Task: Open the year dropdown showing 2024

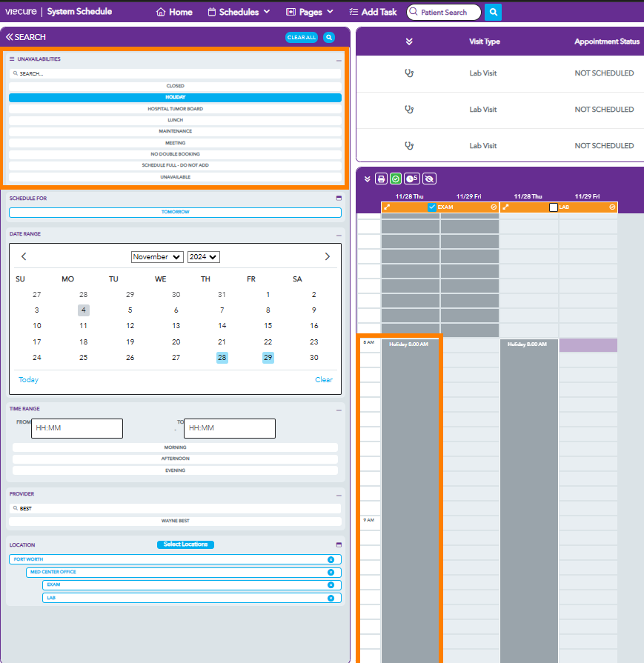Action: tap(204, 256)
